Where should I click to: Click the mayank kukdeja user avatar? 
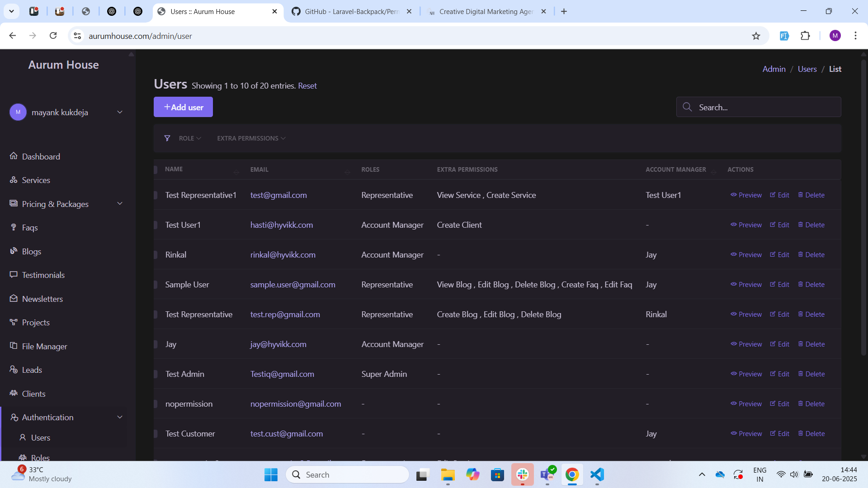pos(18,112)
